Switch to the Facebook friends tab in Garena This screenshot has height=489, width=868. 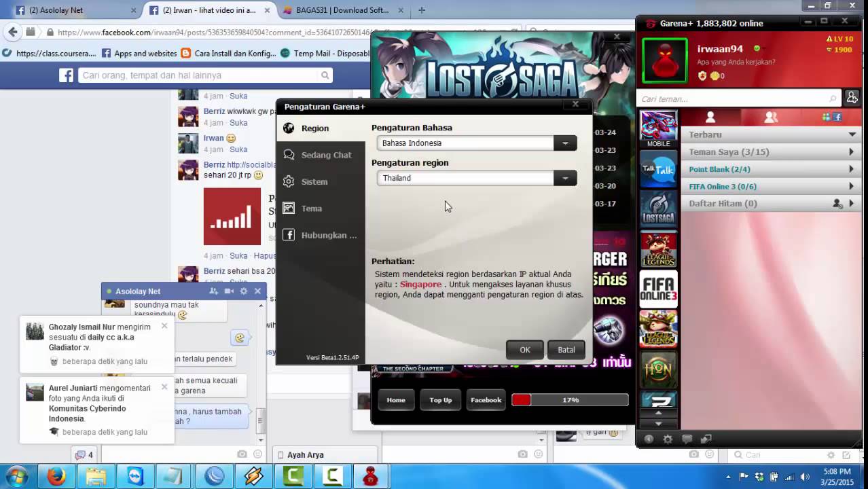click(831, 117)
